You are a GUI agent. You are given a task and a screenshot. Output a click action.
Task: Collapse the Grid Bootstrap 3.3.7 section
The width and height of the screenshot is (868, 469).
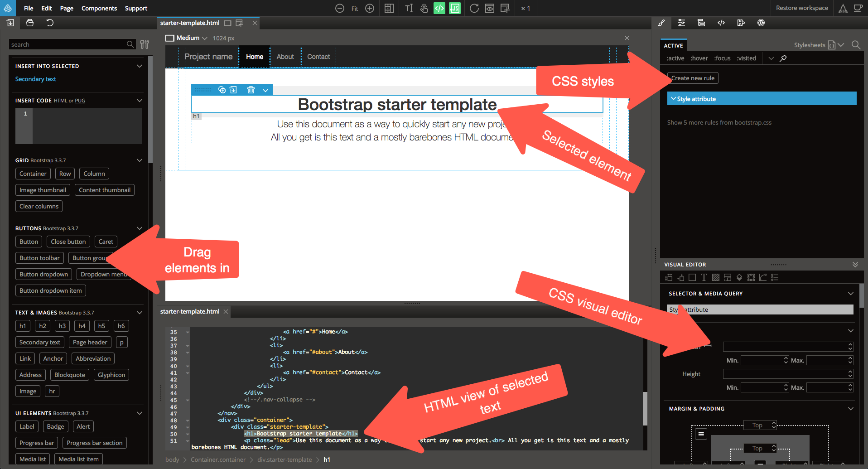tap(140, 160)
